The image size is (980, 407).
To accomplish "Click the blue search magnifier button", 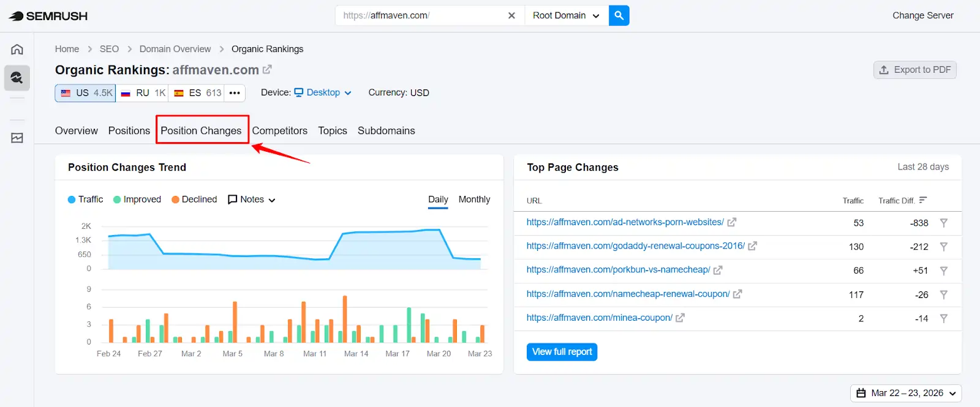I will point(619,15).
